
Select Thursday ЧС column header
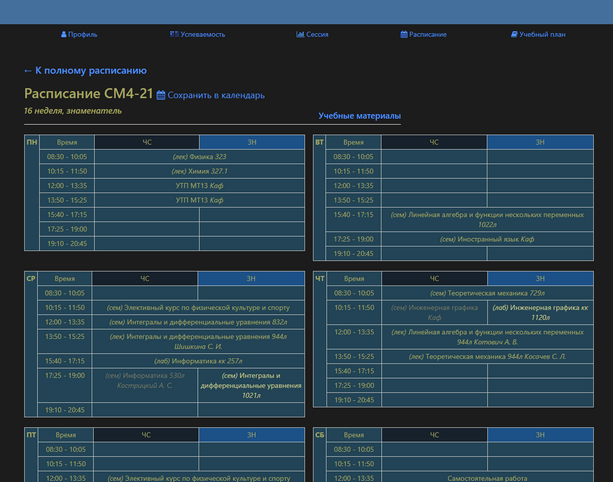(434, 278)
